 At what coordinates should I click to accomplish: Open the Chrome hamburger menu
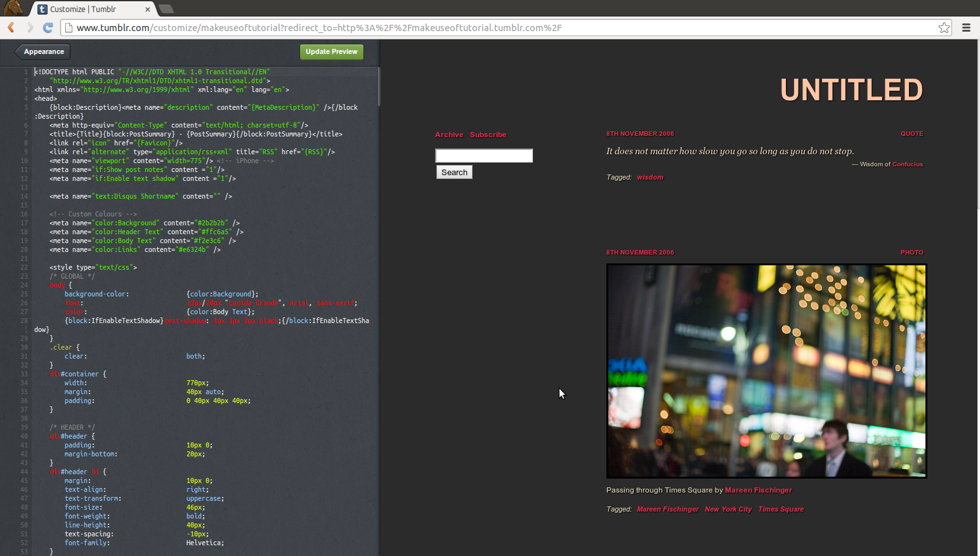click(x=966, y=27)
